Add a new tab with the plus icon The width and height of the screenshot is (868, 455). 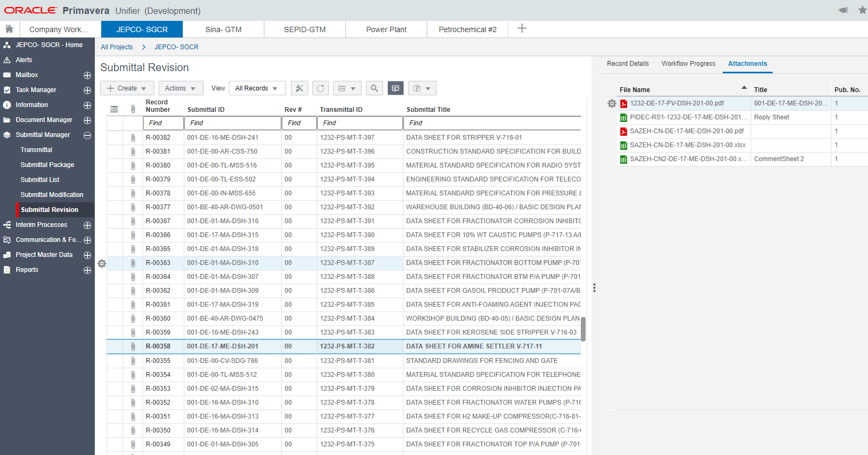(522, 28)
